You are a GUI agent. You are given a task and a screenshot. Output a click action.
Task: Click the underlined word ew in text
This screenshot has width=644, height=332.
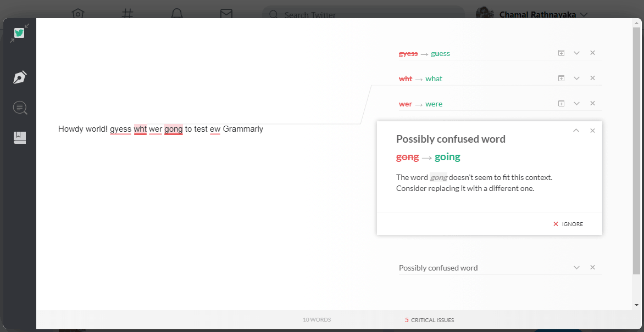point(215,130)
